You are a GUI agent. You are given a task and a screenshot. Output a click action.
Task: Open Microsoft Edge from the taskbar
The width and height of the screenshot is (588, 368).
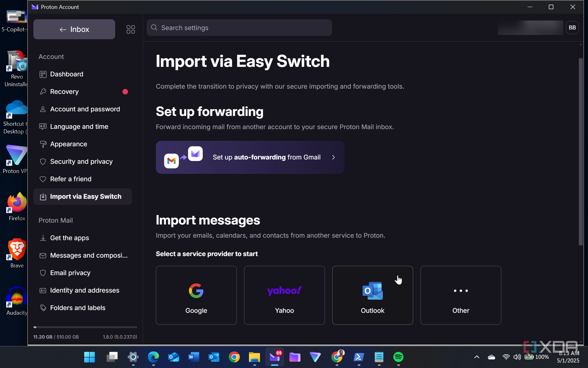153,357
